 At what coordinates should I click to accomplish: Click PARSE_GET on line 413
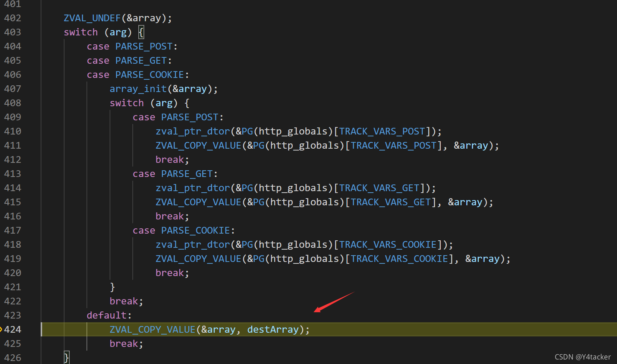[187, 174]
